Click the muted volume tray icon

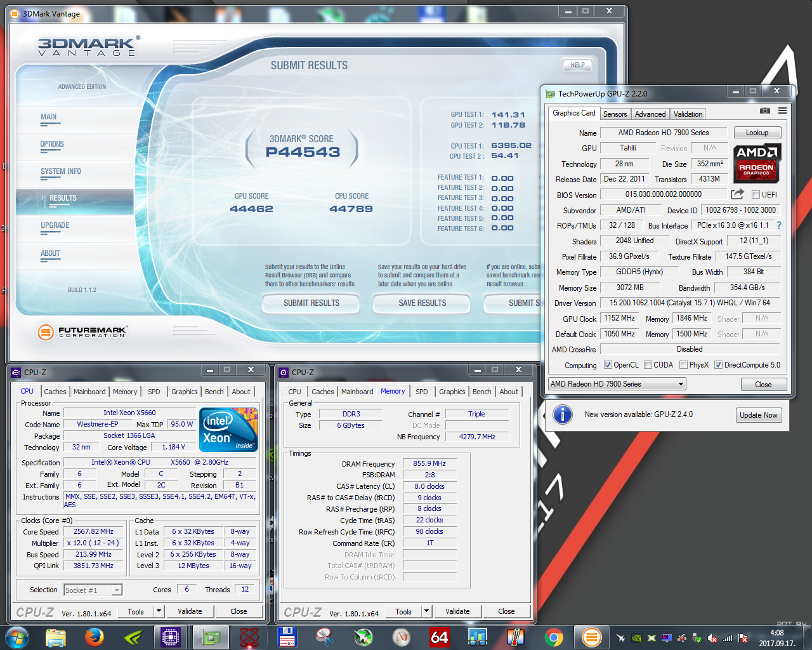click(712, 638)
